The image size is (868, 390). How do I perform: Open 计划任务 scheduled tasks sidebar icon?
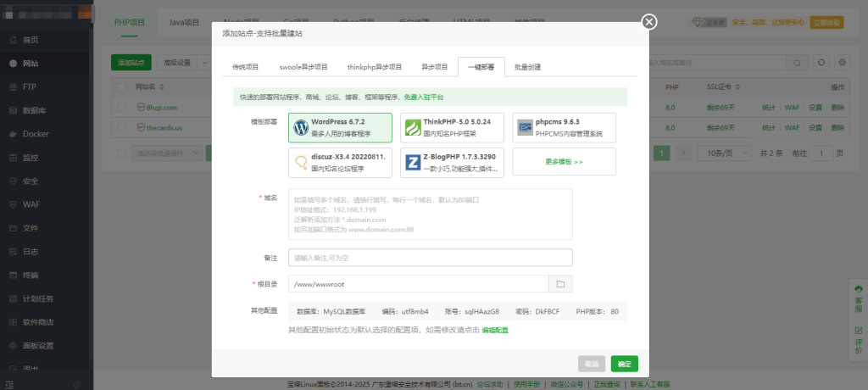(x=13, y=298)
